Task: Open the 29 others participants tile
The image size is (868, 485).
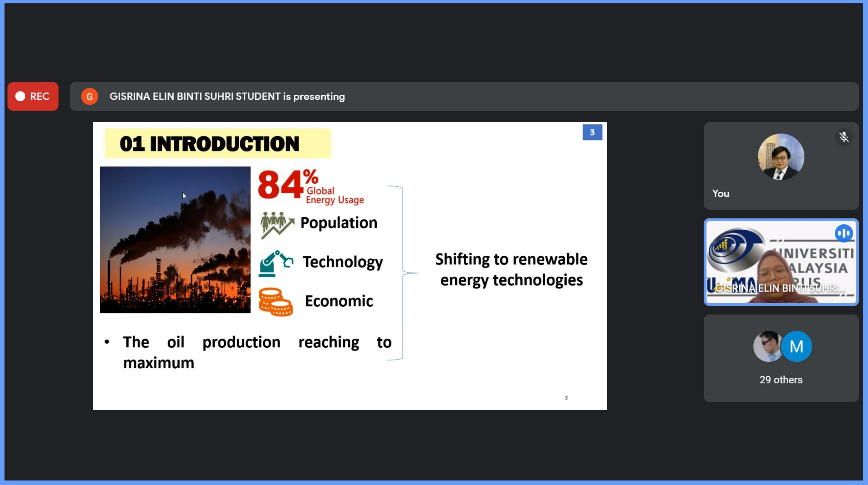Action: pyautogui.click(x=781, y=380)
